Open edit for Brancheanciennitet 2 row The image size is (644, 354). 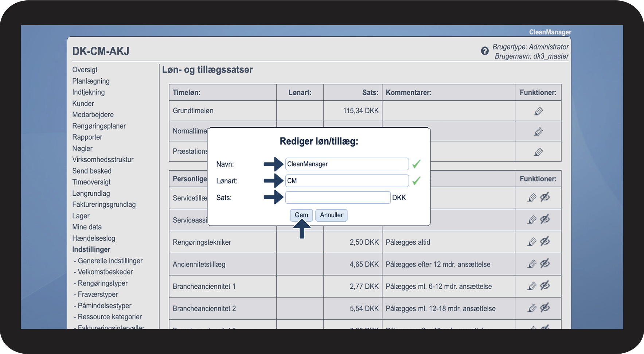click(x=532, y=308)
